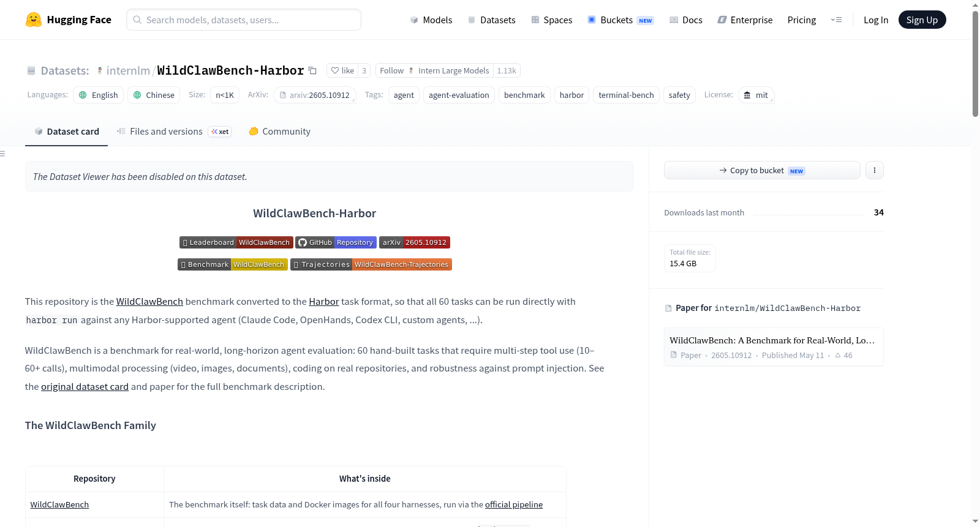
Task: Select the n<1K size tag
Action: tap(225, 95)
